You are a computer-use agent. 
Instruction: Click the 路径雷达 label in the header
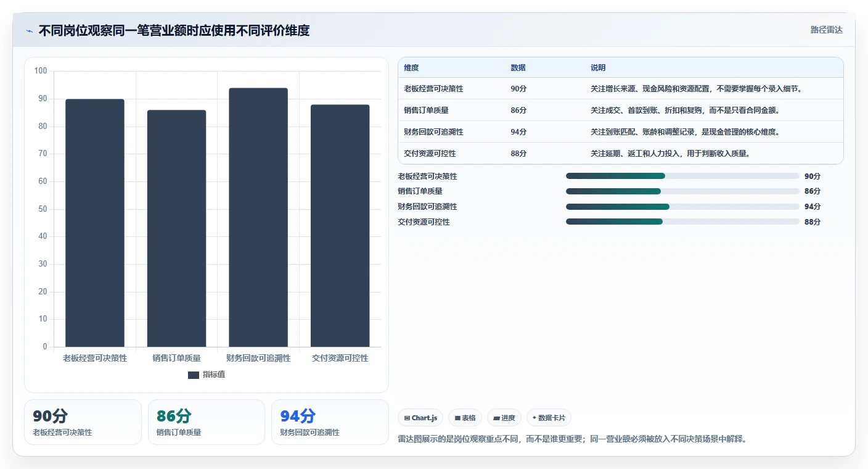pos(826,30)
